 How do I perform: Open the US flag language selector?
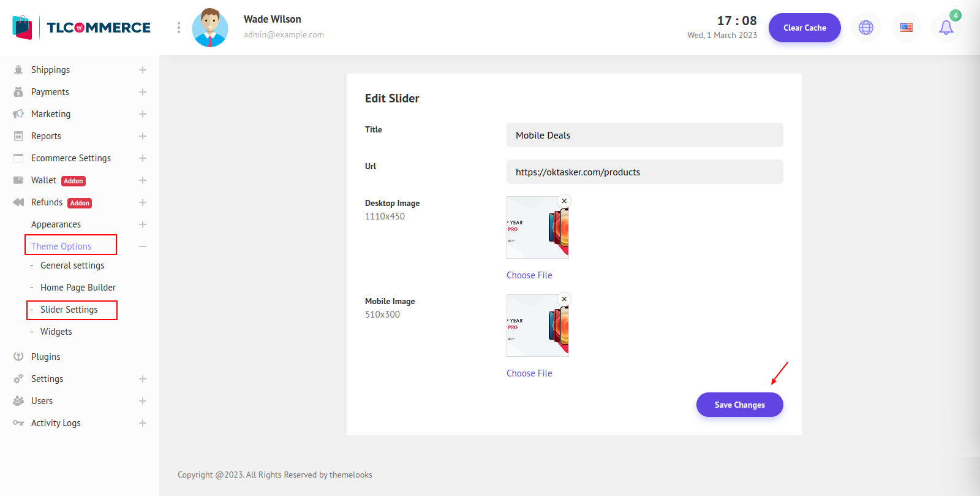(x=906, y=28)
